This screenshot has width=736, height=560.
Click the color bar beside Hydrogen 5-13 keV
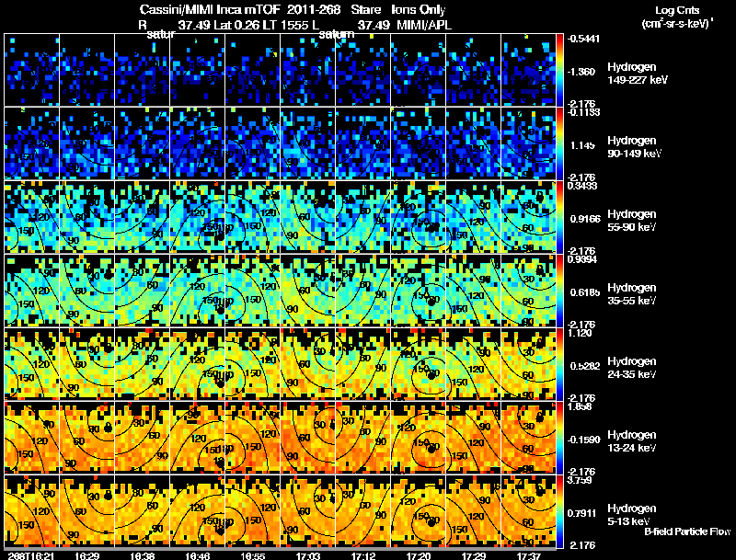(x=559, y=511)
